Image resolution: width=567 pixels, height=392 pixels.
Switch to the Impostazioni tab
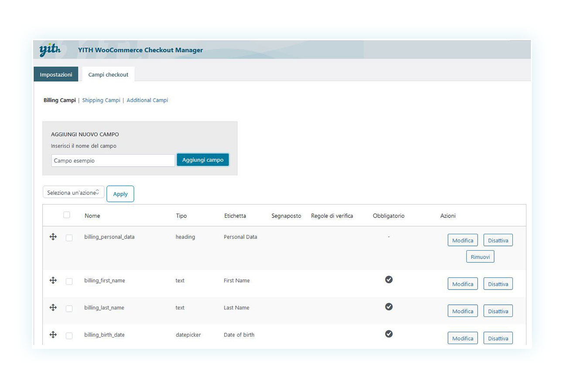[x=56, y=74]
